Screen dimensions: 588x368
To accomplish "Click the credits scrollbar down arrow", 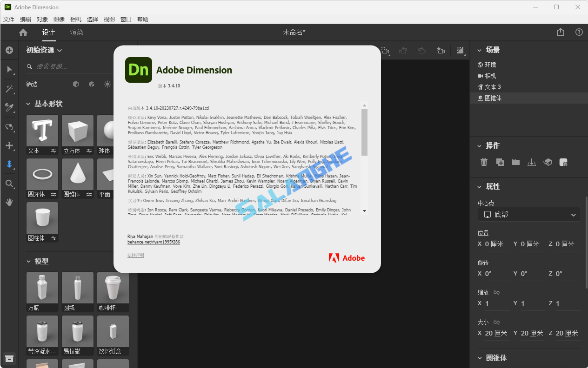I will (x=364, y=210).
